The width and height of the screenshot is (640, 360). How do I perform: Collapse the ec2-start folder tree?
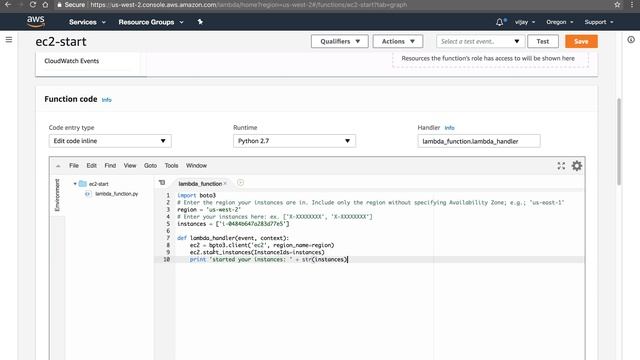(75, 184)
